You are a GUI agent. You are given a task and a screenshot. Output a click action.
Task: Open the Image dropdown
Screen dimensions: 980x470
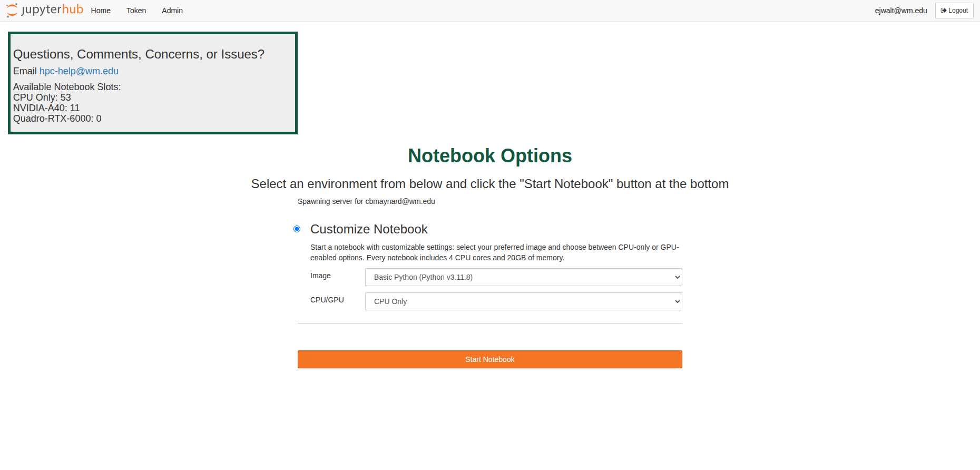524,277
